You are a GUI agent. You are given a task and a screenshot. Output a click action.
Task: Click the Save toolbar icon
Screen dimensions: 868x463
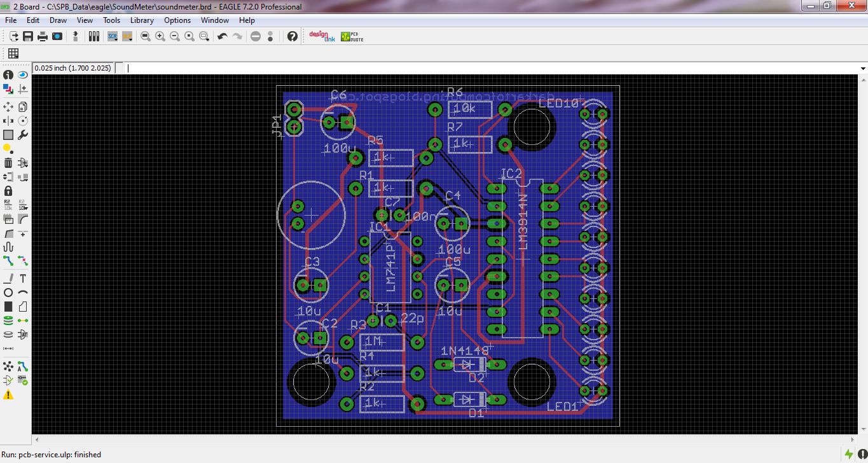pos(28,37)
